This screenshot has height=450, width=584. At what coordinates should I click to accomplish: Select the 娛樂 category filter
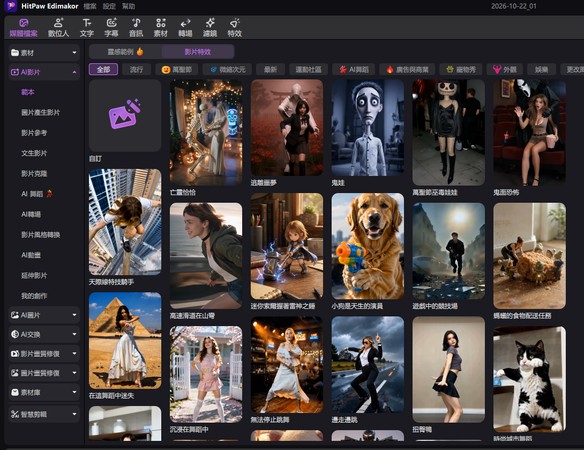tap(542, 69)
